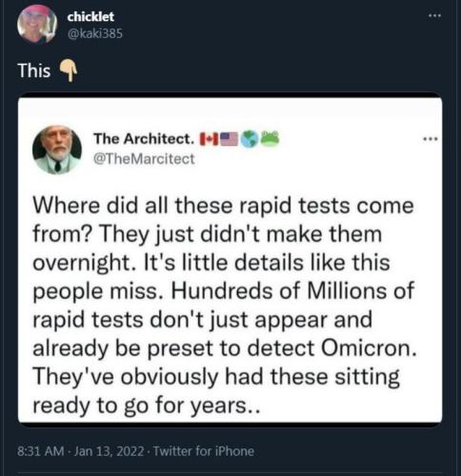Click the Twitter for iPhone source
Screen dimensions: 461x476
pos(204,451)
